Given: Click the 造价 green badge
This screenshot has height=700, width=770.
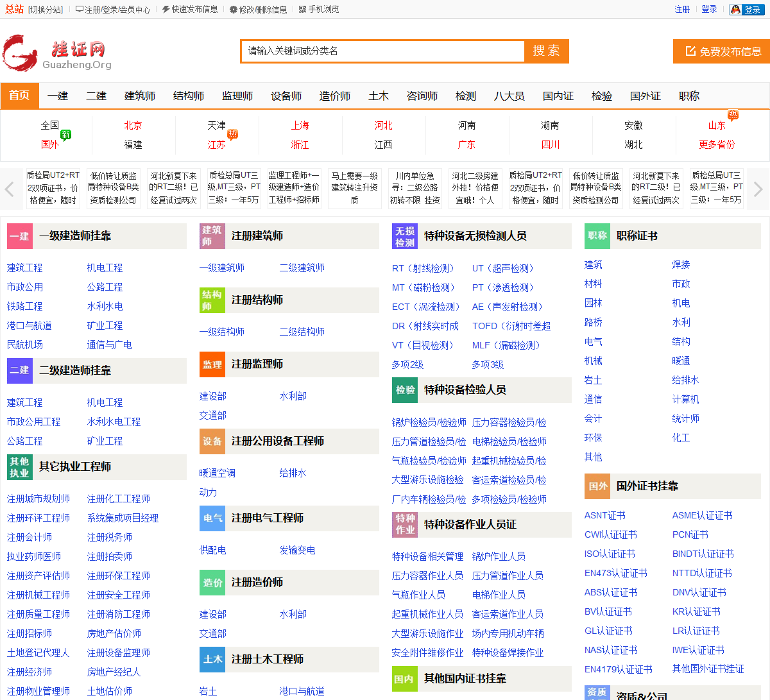Looking at the screenshot, I should (x=212, y=583).
